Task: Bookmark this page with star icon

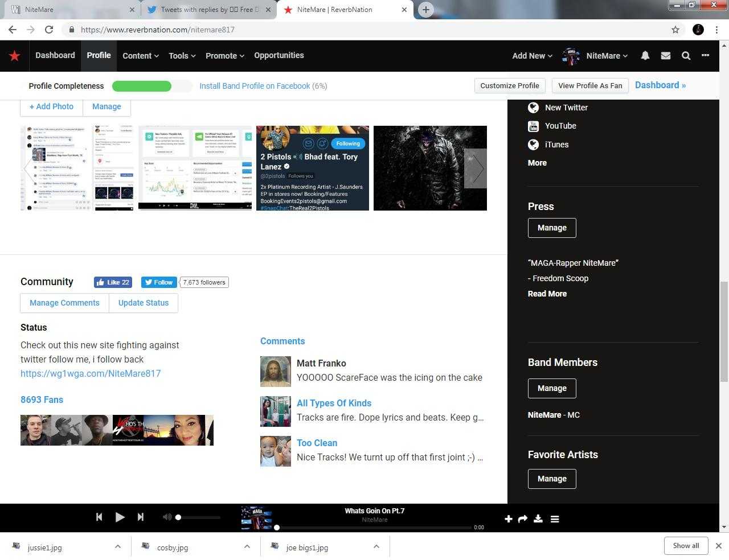Action: (x=675, y=30)
